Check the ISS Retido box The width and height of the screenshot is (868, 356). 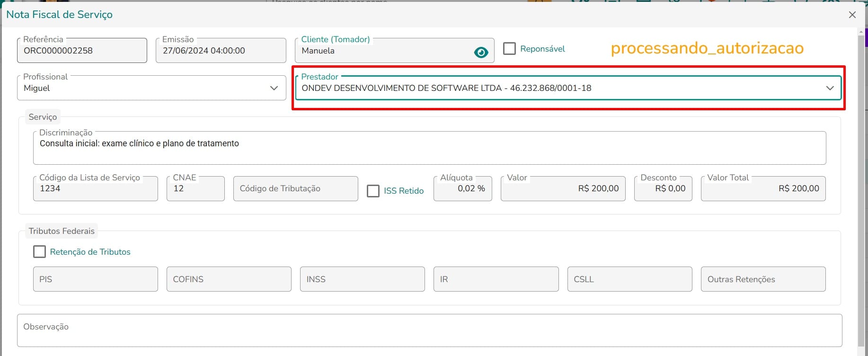tap(373, 191)
